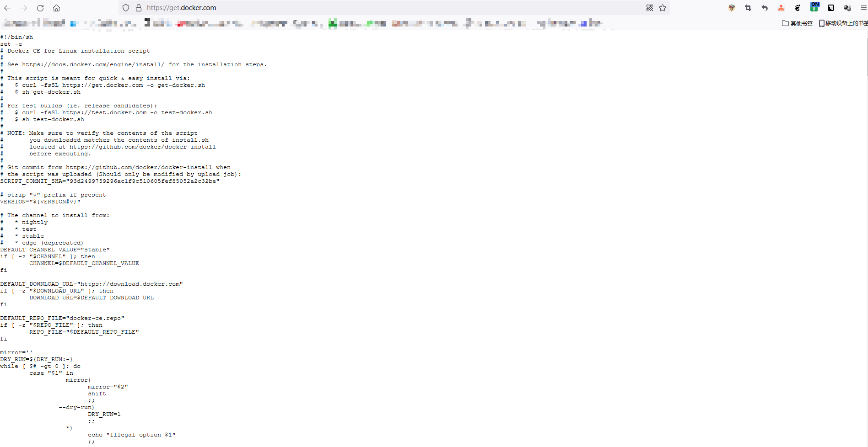The image size is (868, 447).
Task: Open the browser hamburger menu
Action: coord(863,8)
